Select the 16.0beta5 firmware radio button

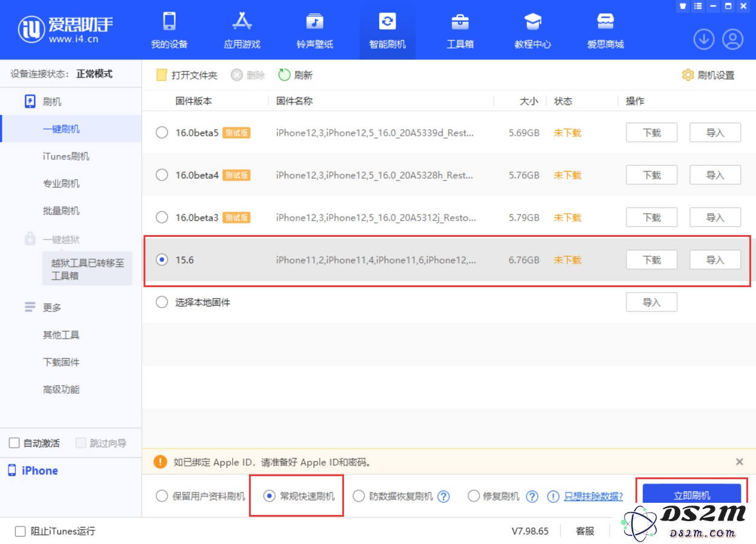coord(162,133)
